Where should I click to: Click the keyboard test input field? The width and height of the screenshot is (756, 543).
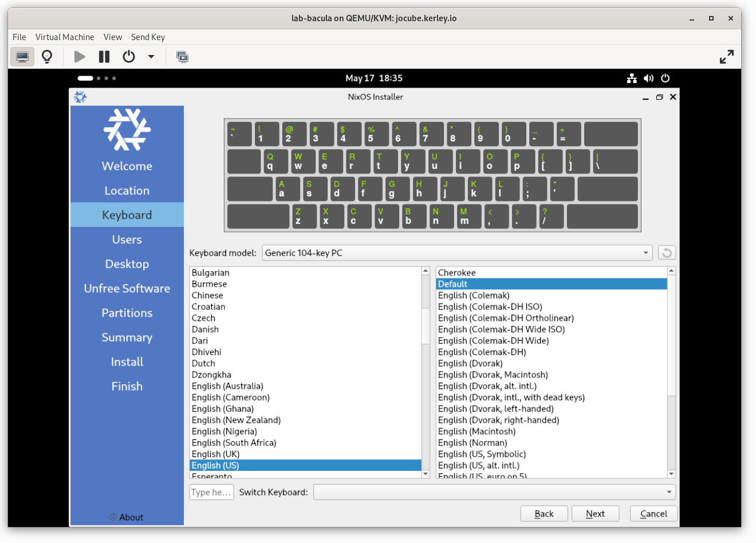coord(211,492)
